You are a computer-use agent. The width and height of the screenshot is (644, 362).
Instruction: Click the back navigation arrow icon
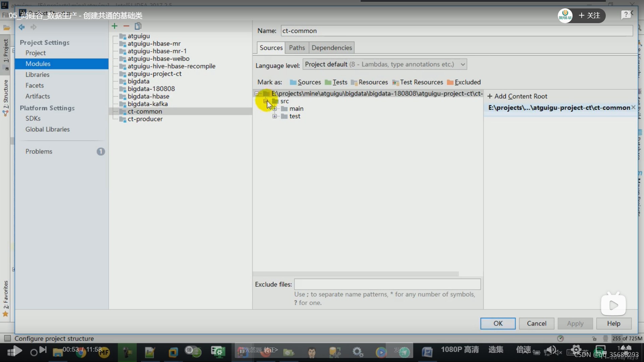(22, 27)
